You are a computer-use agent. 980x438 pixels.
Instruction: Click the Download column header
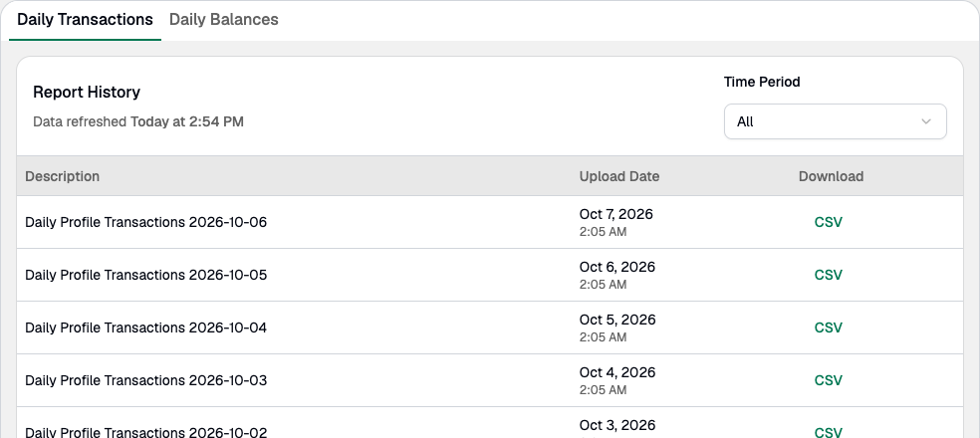(831, 176)
